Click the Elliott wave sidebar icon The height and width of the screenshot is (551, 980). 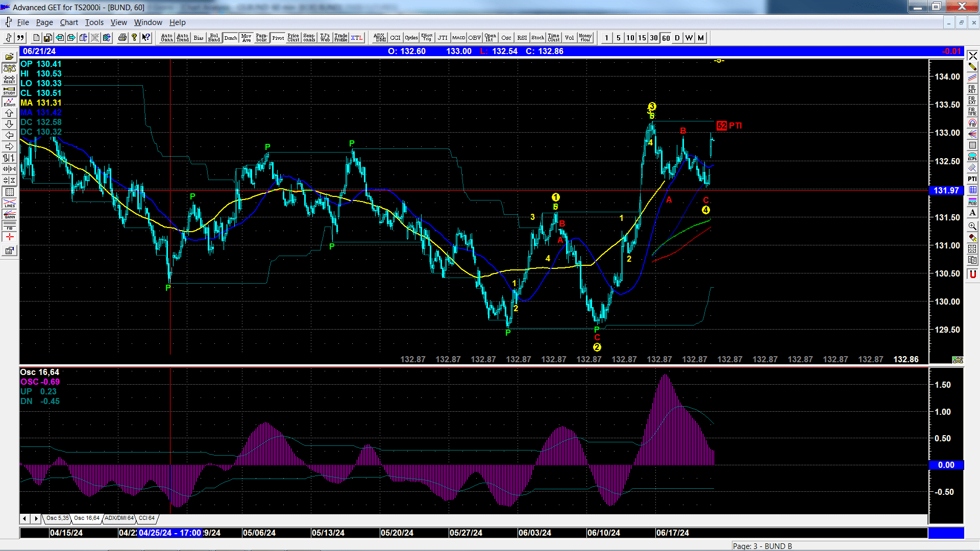coord(9,102)
